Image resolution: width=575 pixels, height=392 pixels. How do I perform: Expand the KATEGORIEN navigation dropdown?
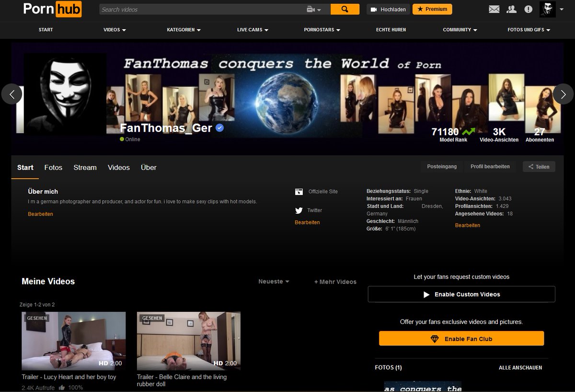point(184,30)
